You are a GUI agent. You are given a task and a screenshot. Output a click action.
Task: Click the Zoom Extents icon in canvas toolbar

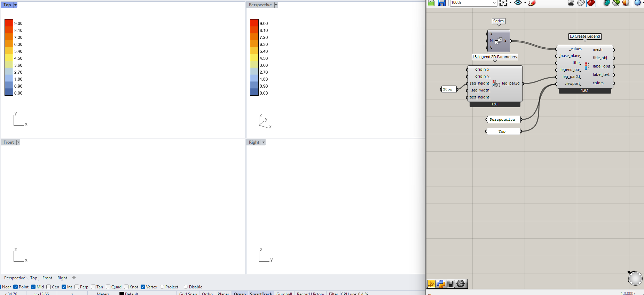point(503,3)
